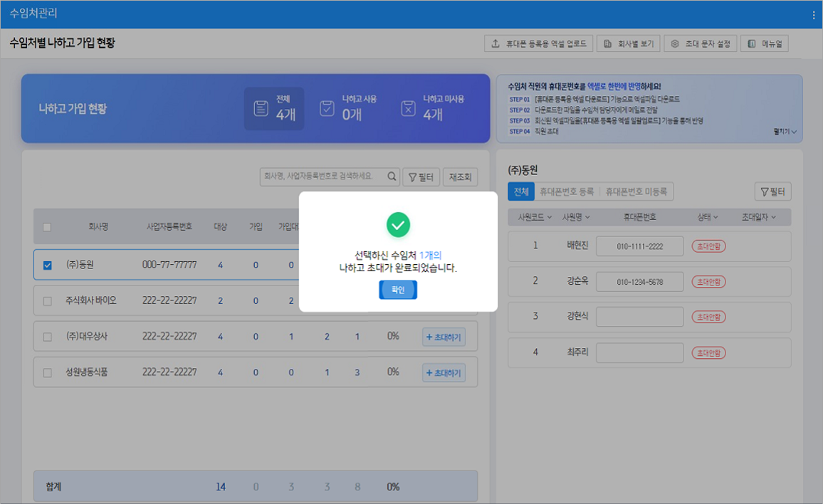Click 초대하기 for 성원냉동식품
Image resolution: width=823 pixels, height=504 pixels.
(444, 373)
